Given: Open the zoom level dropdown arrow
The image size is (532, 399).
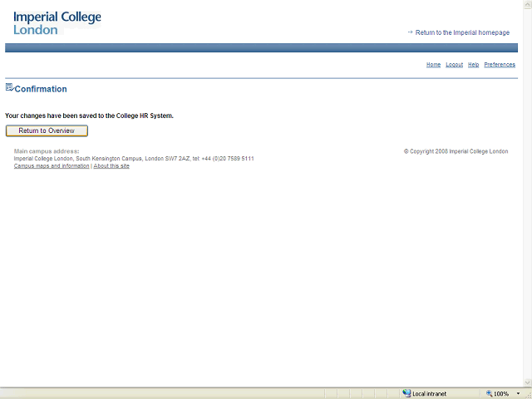Looking at the screenshot, I should 518,393.
